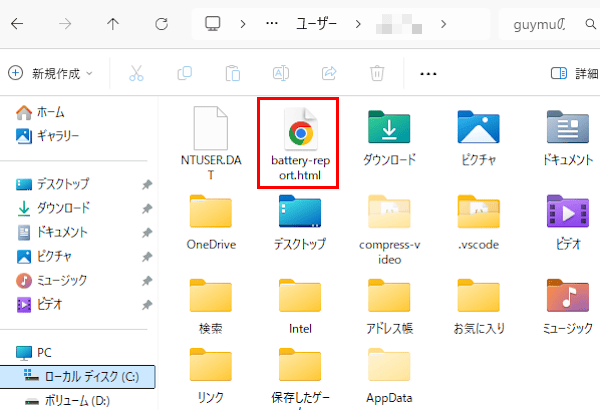The width and height of the screenshot is (600, 410).
Task: Expand the last chevron in address bar
Action: coord(443,24)
